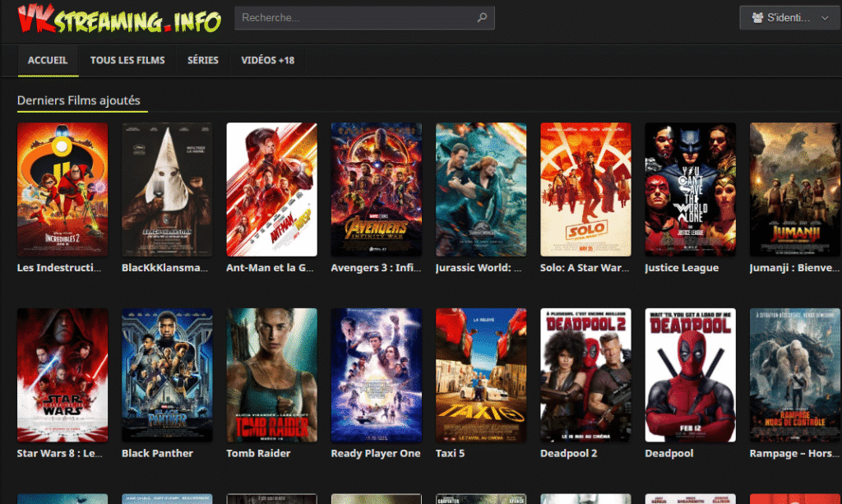Click the Justice League title text
The image size is (842, 504).
pyautogui.click(x=682, y=267)
